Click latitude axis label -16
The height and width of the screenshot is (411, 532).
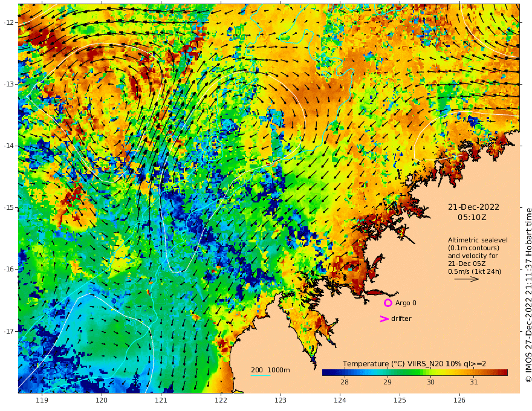tap(9, 269)
